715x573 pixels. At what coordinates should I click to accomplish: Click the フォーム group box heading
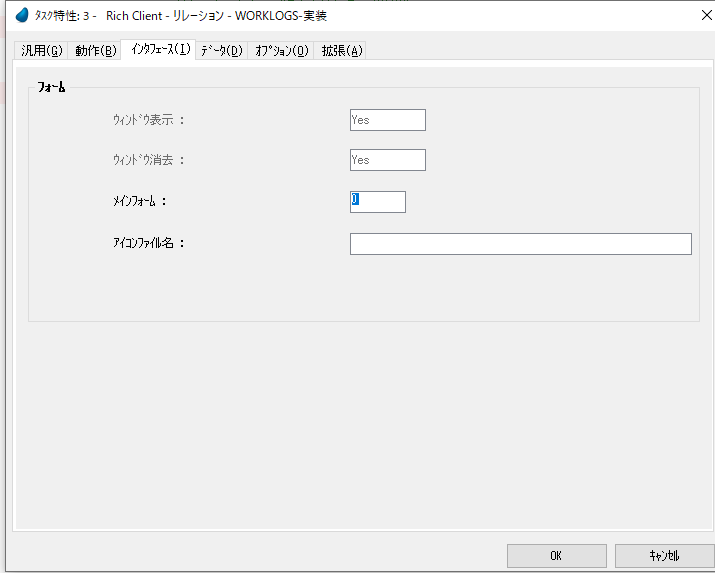pos(51,88)
